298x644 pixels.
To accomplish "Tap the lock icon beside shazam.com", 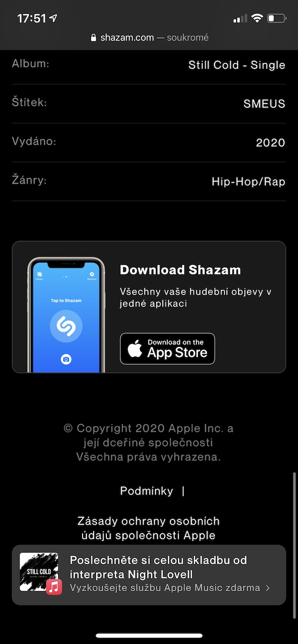I will click(94, 38).
